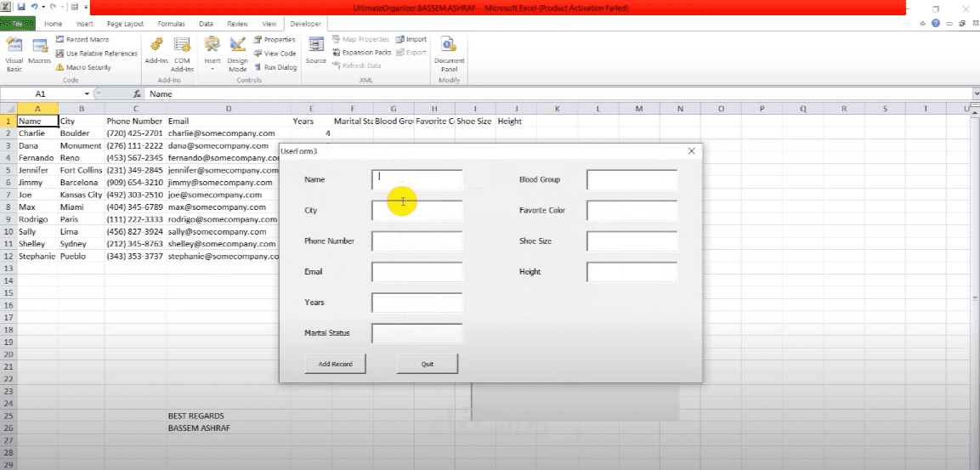Switch to the Insert ribbon tab

click(x=85, y=24)
